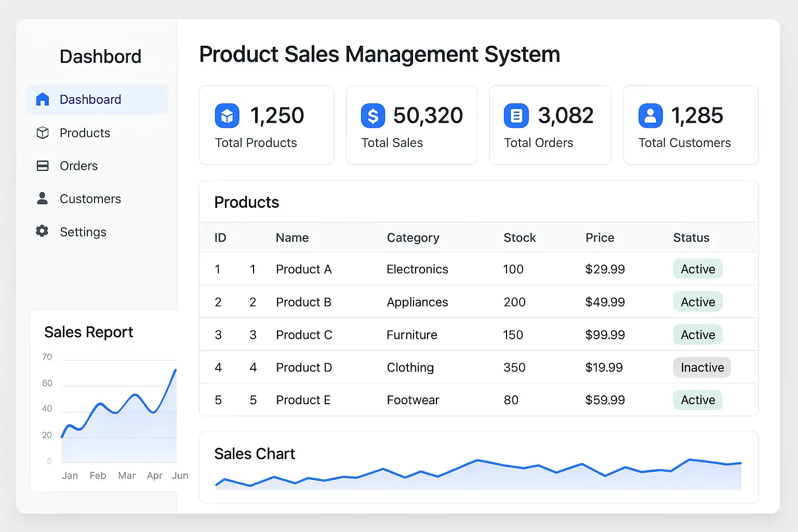
Task: Open the Orders menu item
Action: [78, 166]
